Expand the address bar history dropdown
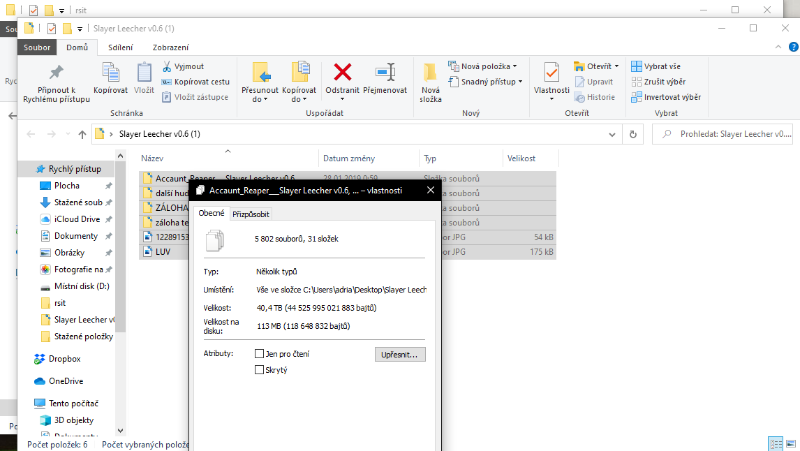 click(612, 134)
